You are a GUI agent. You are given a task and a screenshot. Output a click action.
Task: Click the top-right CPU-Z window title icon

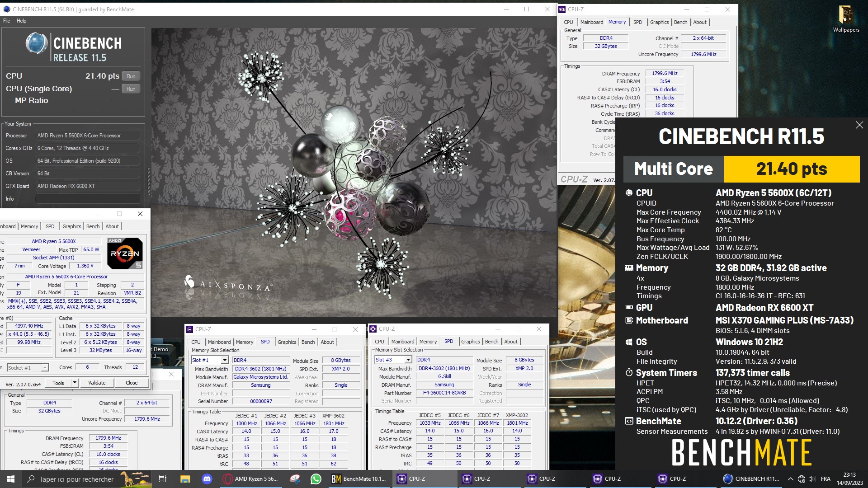tap(562, 9)
